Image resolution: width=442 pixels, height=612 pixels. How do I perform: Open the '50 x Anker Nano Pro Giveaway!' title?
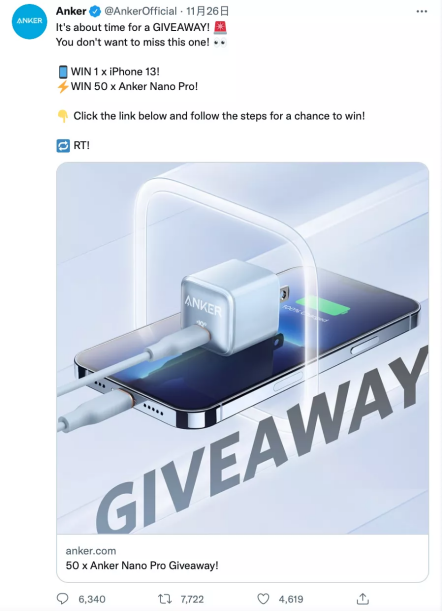click(x=142, y=565)
